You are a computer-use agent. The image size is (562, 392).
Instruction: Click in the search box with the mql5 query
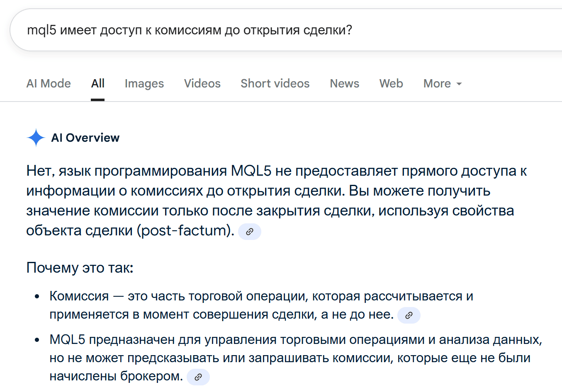point(249,30)
